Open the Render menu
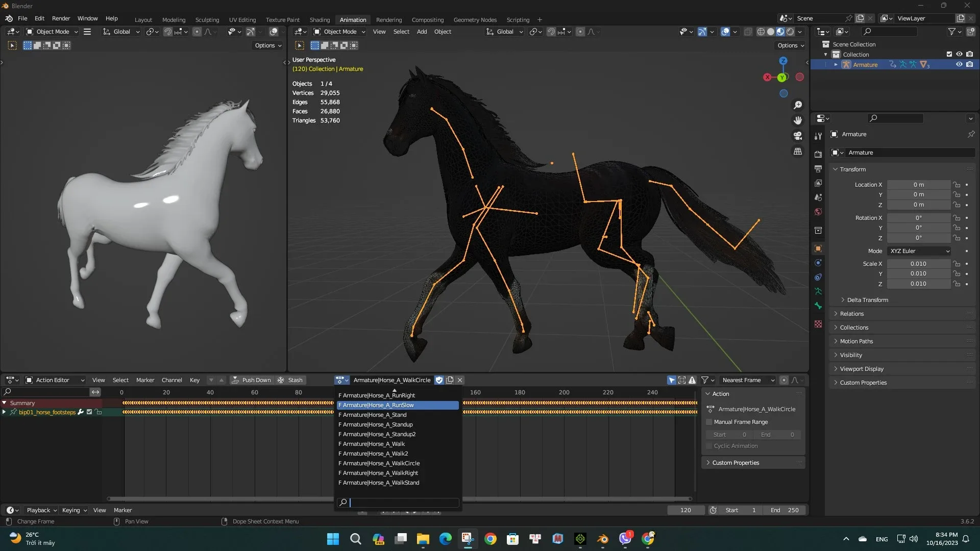The width and height of the screenshot is (980, 551). (61, 18)
